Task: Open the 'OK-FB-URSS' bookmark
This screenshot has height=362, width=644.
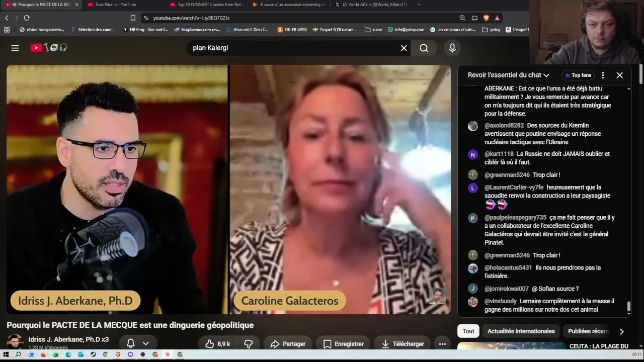Action: tap(292, 30)
